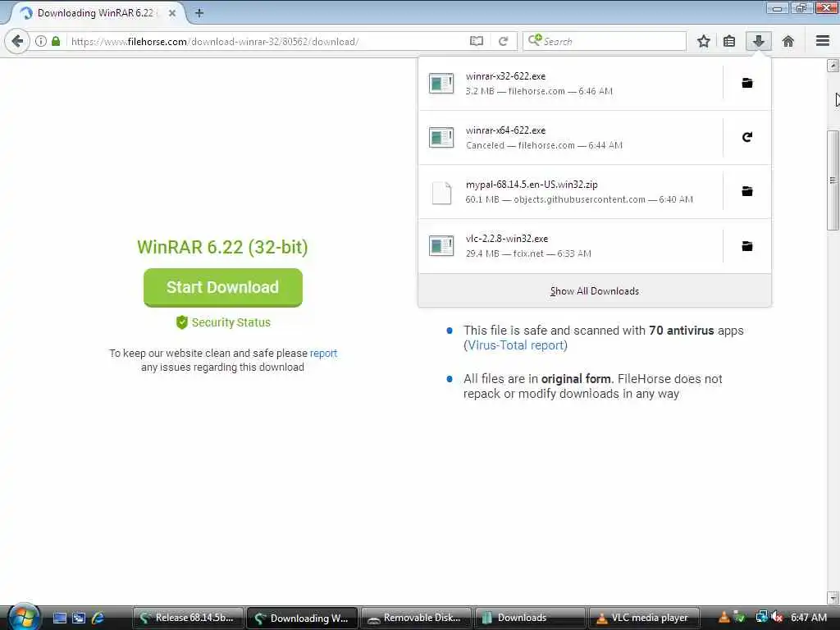Click the WinRAR 6.22 (32-bit) heading
The image size is (840, 630).
point(222,247)
